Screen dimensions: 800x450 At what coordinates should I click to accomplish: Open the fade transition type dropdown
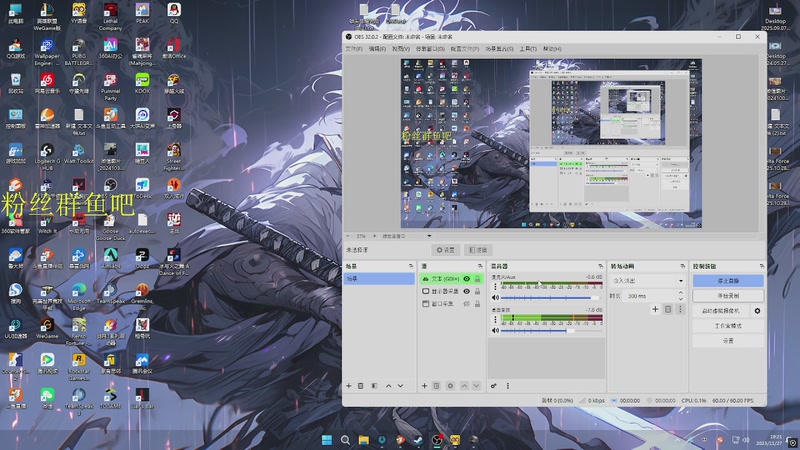[647, 281]
